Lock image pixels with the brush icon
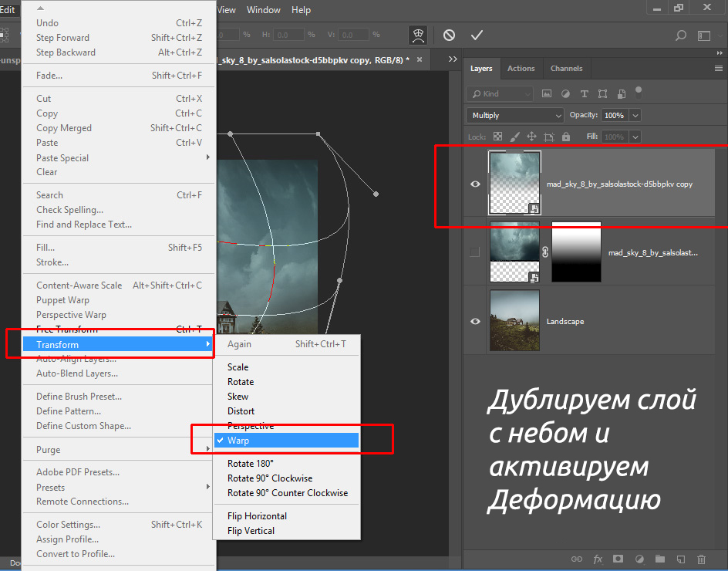 514,137
